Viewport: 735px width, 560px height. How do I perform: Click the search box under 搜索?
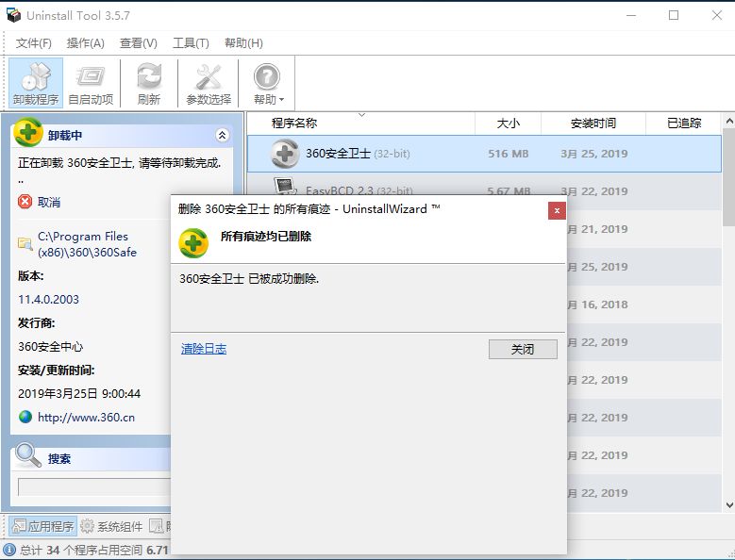pos(93,487)
